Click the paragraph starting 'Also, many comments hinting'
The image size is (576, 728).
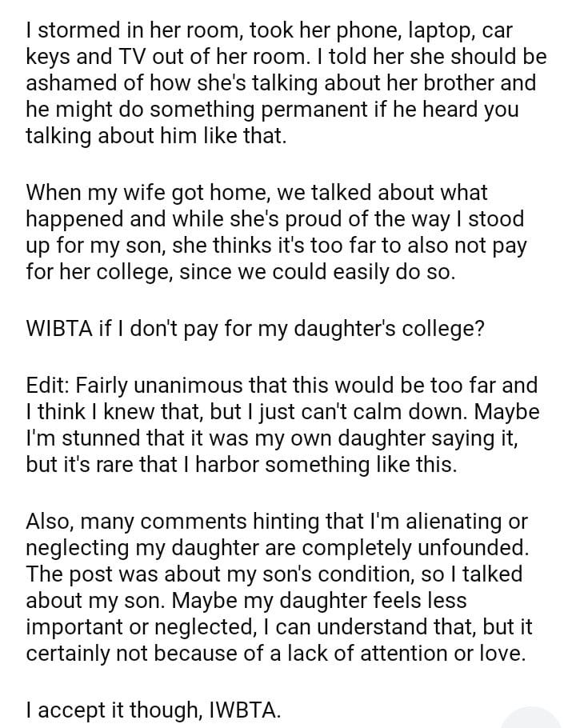click(x=276, y=588)
